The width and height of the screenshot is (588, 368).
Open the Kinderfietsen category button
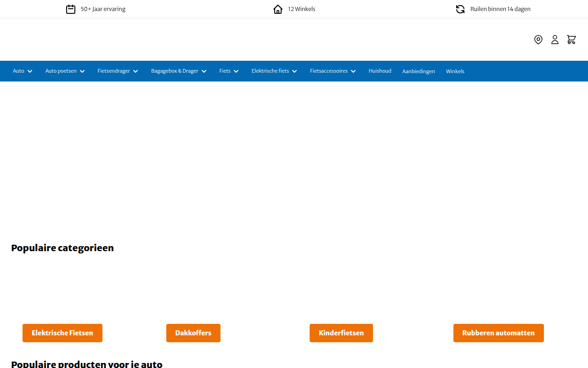click(x=341, y=333)
